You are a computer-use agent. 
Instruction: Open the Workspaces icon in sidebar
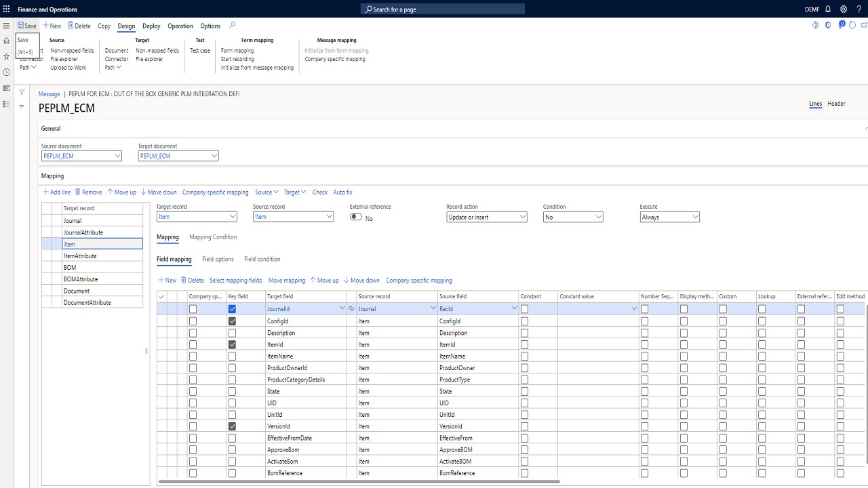pos(6,88)
